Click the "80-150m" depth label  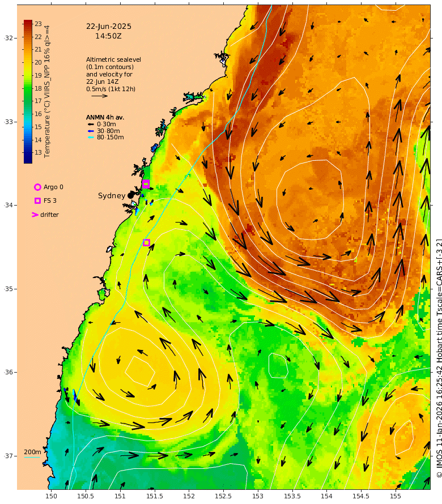(110, 137)
